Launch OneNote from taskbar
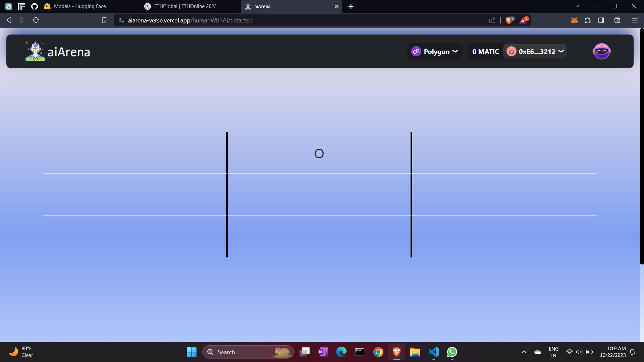The width and height of the screenshot is (644, 362). [323, 352]
